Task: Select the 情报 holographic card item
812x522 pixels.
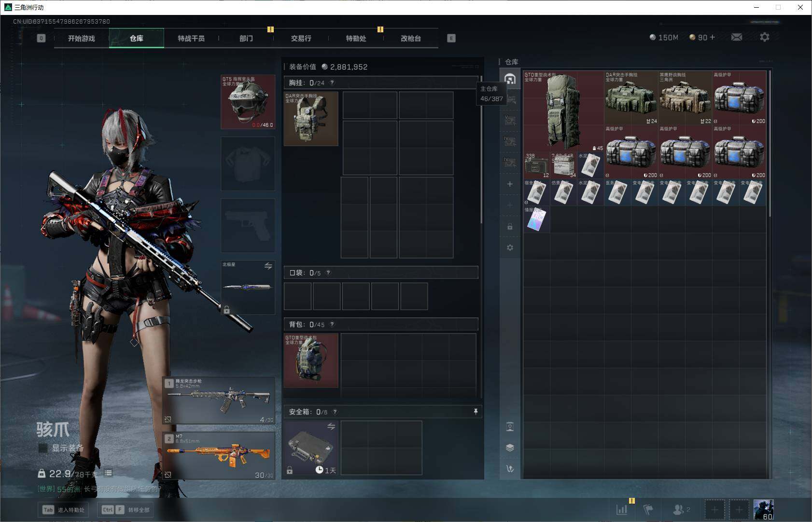Action: pos(537,220)
